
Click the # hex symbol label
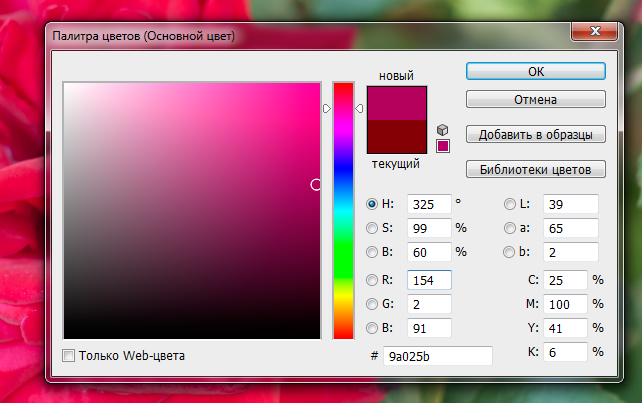click(x=374, y=356)
